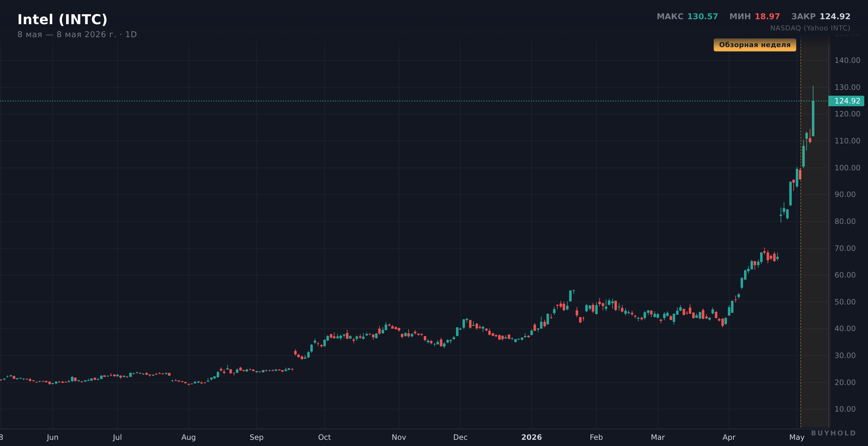Click the Oct label on the time axis
The image size is (868, 446).
[x=325, y=437]
